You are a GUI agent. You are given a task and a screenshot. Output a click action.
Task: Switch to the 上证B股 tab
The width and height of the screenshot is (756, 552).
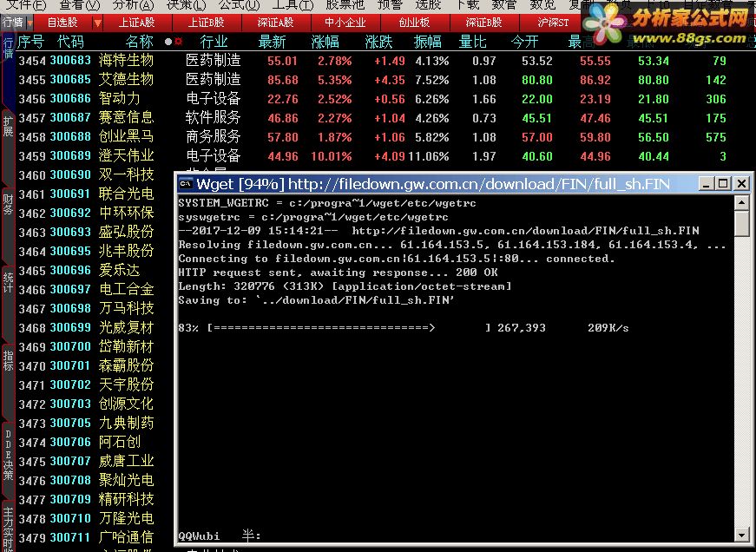(206, 23)
